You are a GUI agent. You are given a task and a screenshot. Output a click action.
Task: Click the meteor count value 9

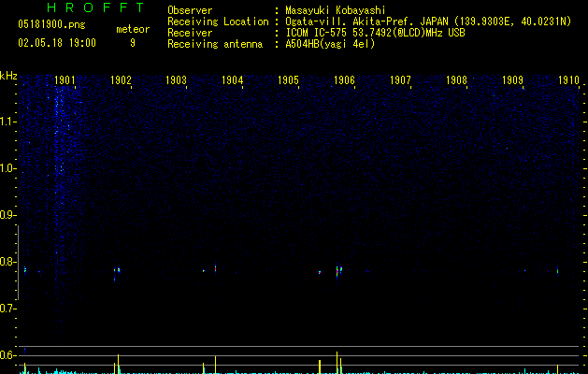(133, 43)
